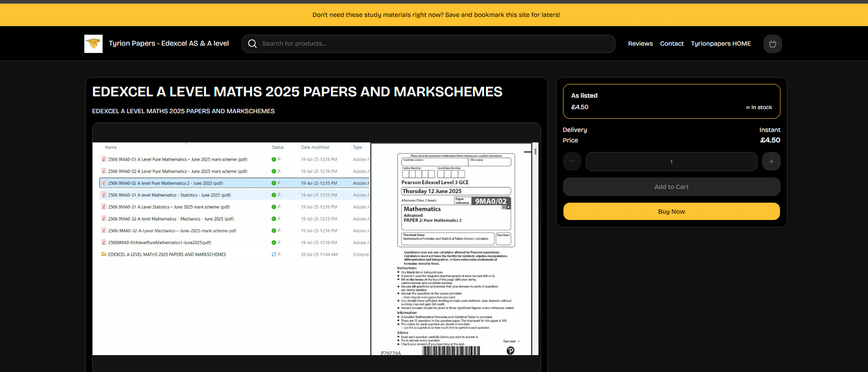Click the quantity input field
Viewport: 868px width, 372px height.
click(x=671, y=162)
